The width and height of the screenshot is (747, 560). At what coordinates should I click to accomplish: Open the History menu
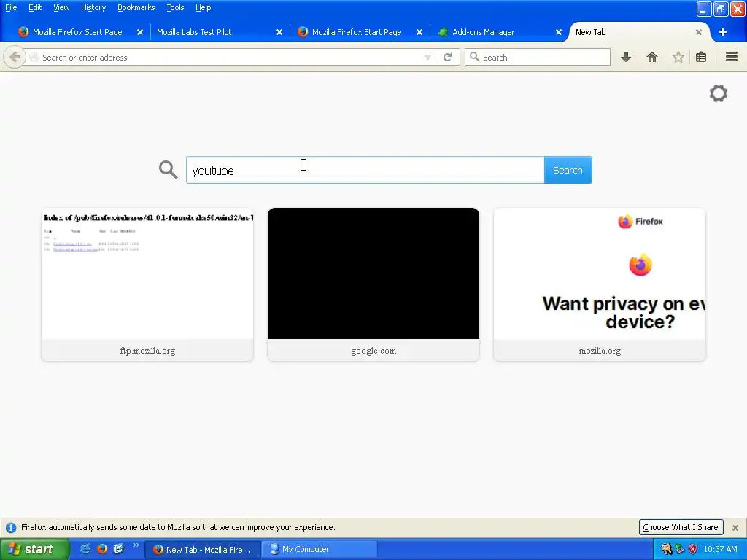click(93, 7)
